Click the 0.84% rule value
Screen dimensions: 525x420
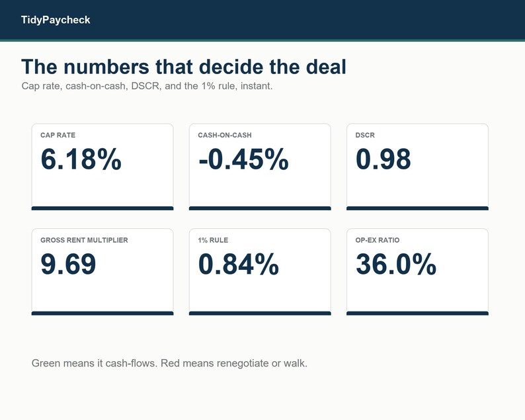coord(239,265)
